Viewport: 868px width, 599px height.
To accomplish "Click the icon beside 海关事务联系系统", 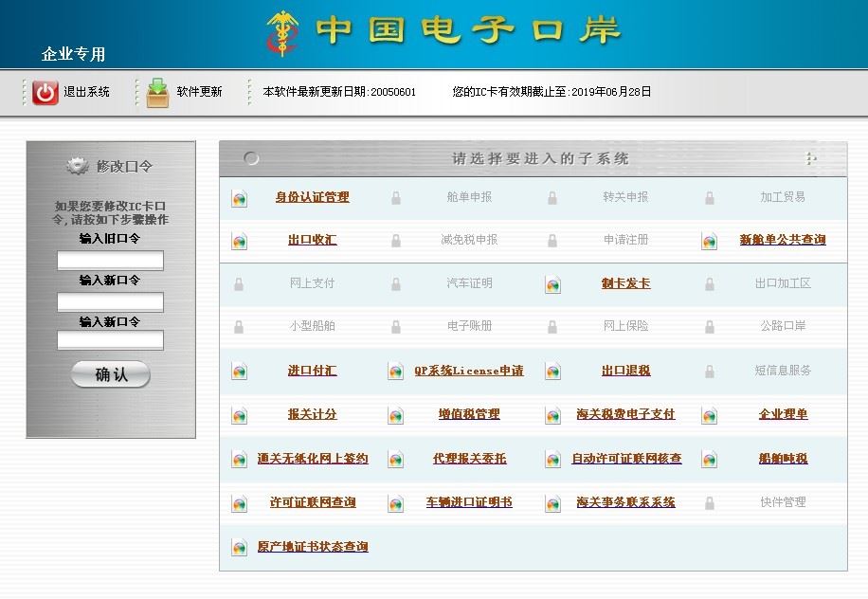I will tap(552, 504).
